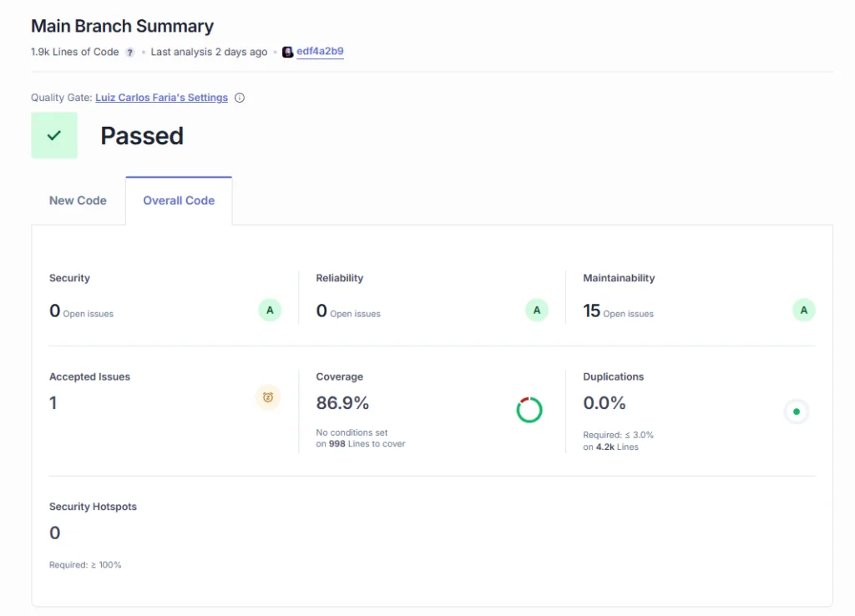Click the commit author avatar icon

click(x=287, y=52)
